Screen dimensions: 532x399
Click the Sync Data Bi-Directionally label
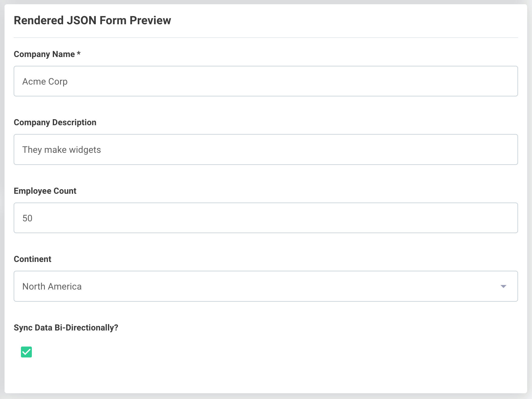click(x=66, y=327)
